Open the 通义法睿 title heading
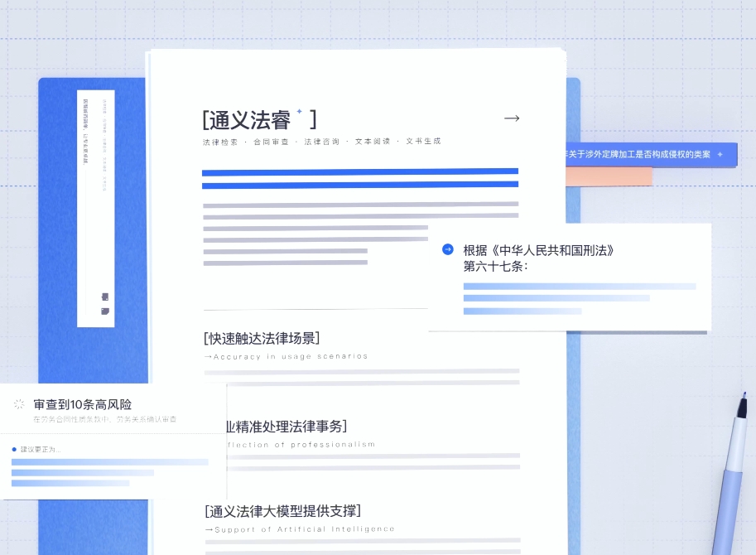This screenshot has width=756, height=555. (x=259, y=119)
